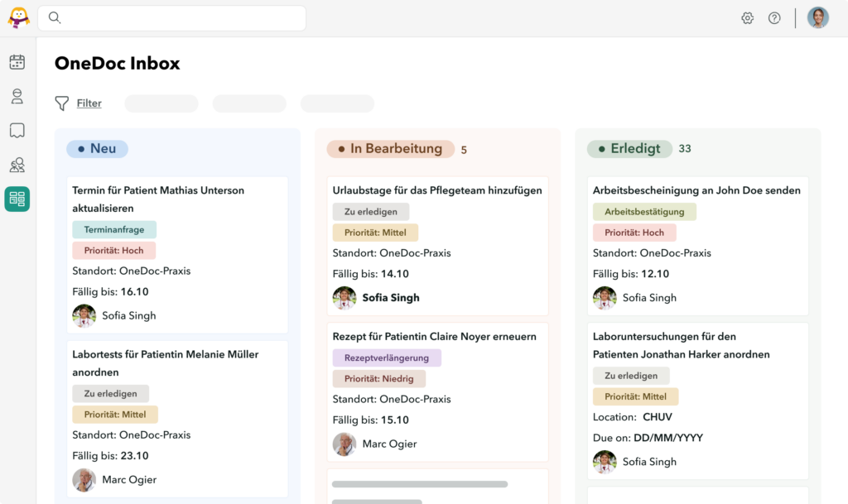Click the CHUV location value
This screenshot has height=504, width=848.
coord(657,417)
